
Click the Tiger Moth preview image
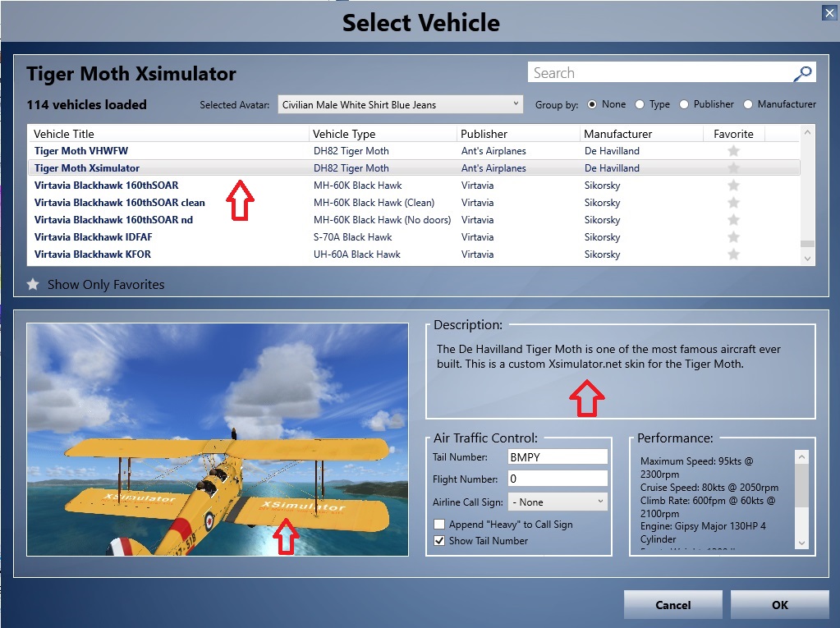218,439
